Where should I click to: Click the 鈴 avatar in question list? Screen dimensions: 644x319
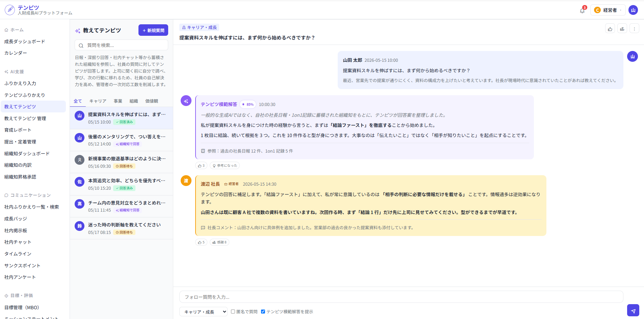pyautogui.click(x=80, y=226)
